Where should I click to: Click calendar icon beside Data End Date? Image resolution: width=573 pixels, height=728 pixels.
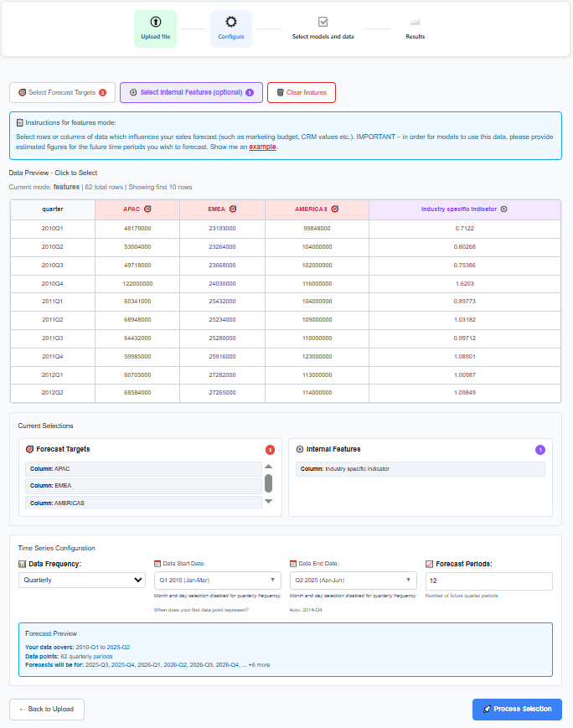293,563
